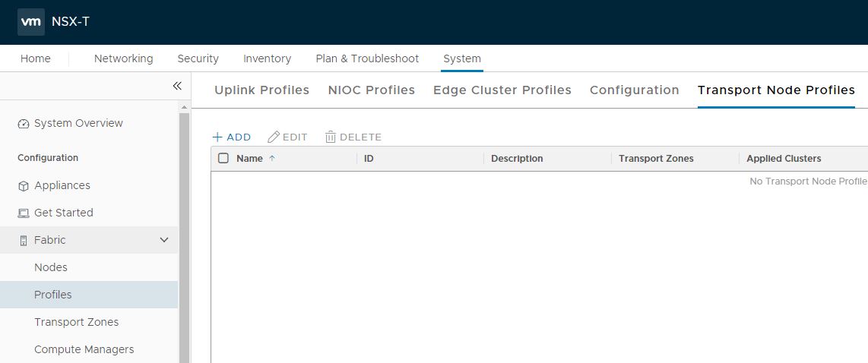Click the Configuration section heading in sidebar
Screen dimensions: 868x363
(x=48, y=158)
